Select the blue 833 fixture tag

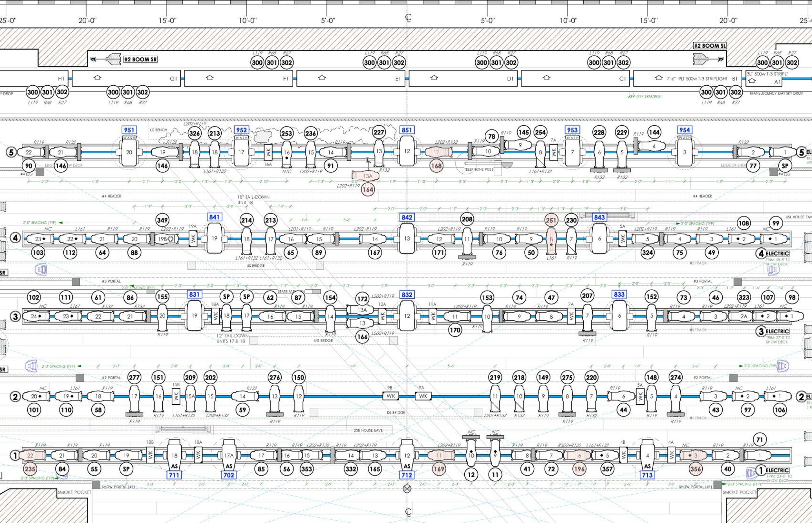tap(619, 294)
